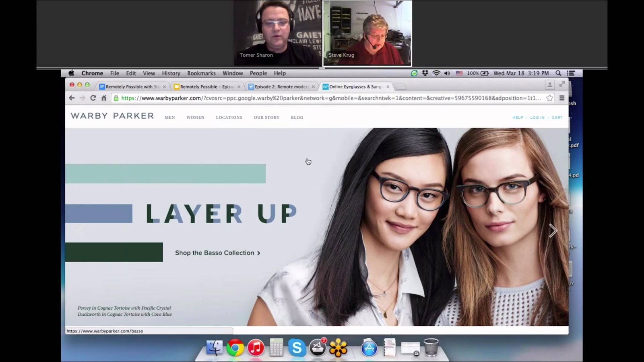Close the 'Episode 2: Remote moder' tab

point(313,86)
